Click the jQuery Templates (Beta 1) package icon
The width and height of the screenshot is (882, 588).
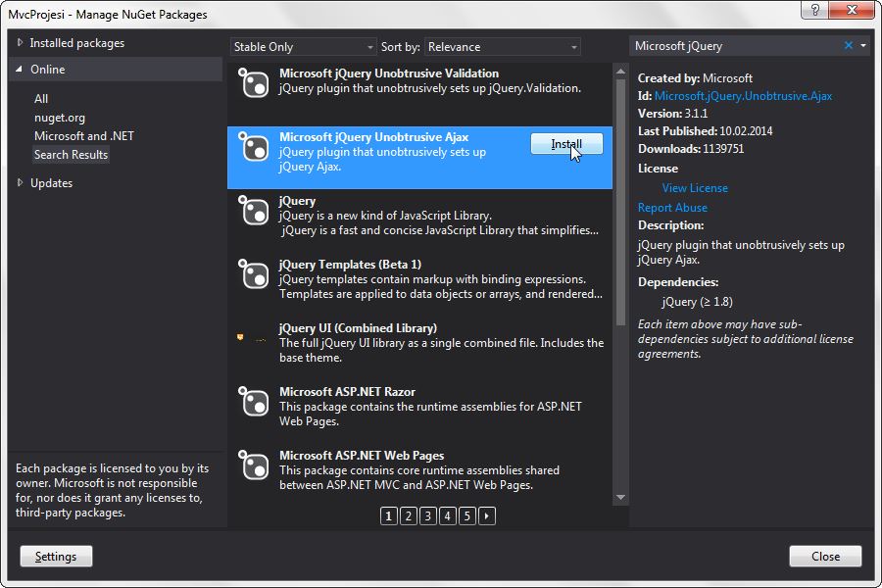click(254, 275)
